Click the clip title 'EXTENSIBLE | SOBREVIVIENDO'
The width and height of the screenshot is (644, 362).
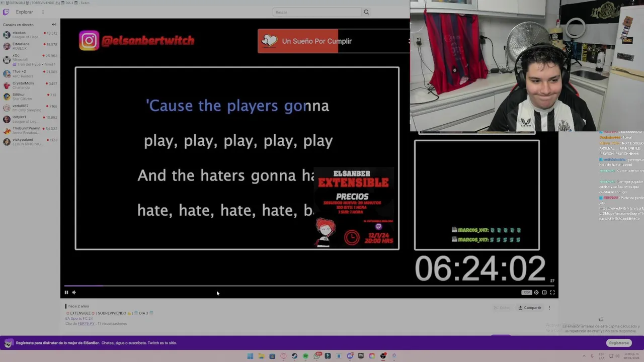(109, 313)
